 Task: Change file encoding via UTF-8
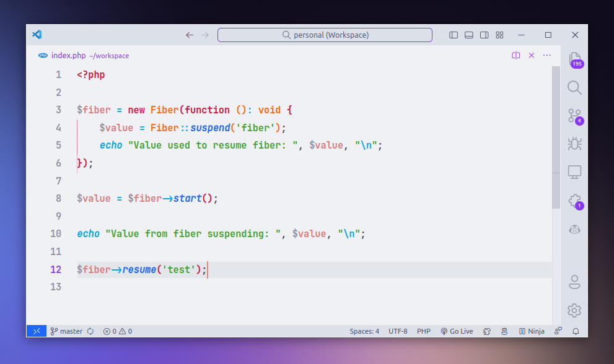[x=398, y=331]
